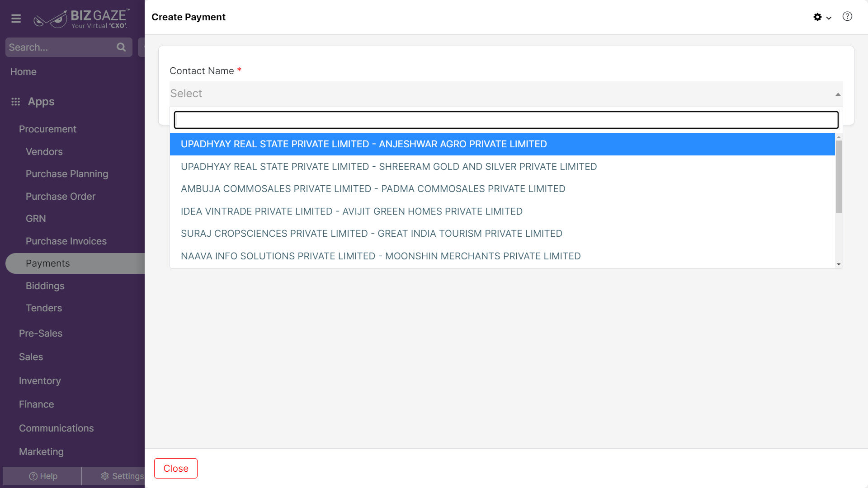Click the dropdown scrollbar up arrow
The height and width of the screenshot is (488, 868).
(x=839, y=136)
